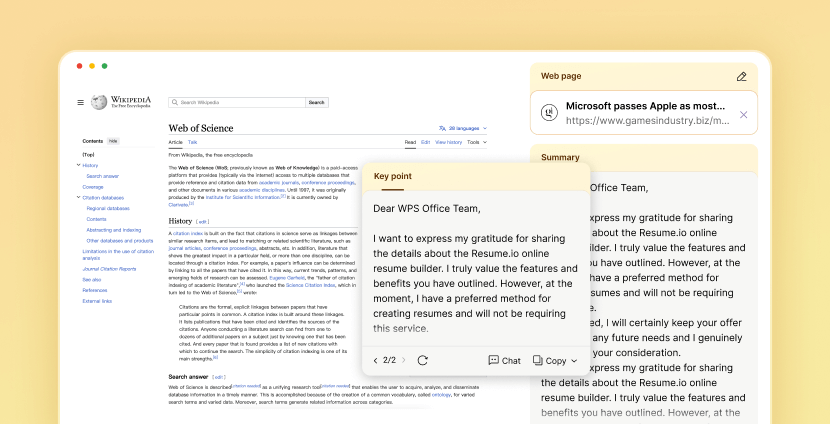Open the Eugene Garfield link
Image resolution: width=830 pixels, height=424 pixels.
point(285,278)
